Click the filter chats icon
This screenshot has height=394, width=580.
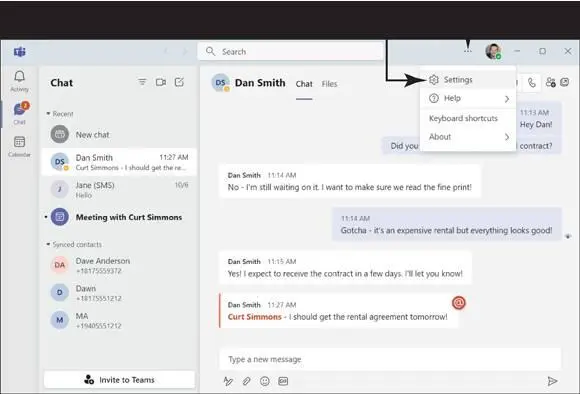(142, 82)
